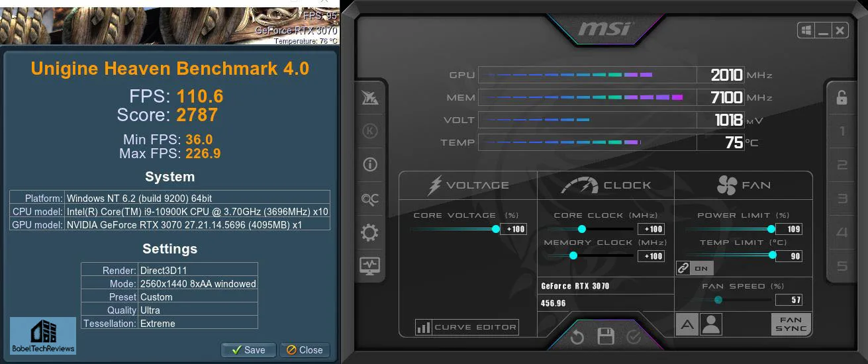
Task: Click the GeForce RTX 3070 card name
Action: click(575, 286)
